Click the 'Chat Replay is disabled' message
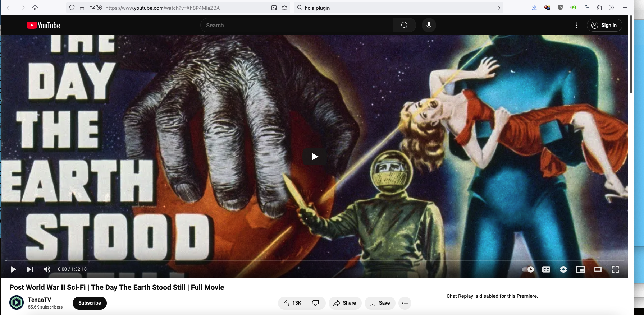Viewport: 644px width, 315px height. click(x=492, y=296)
